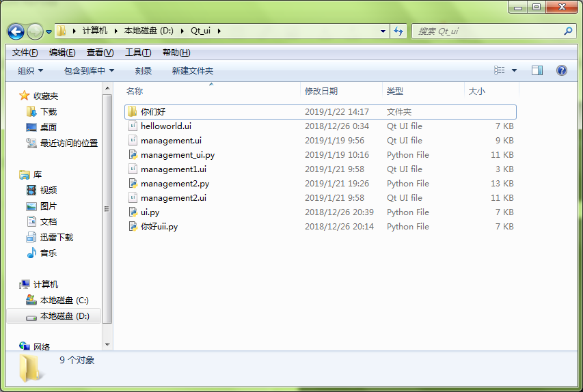Select management_ui.py Python file icon

point(133,154)
